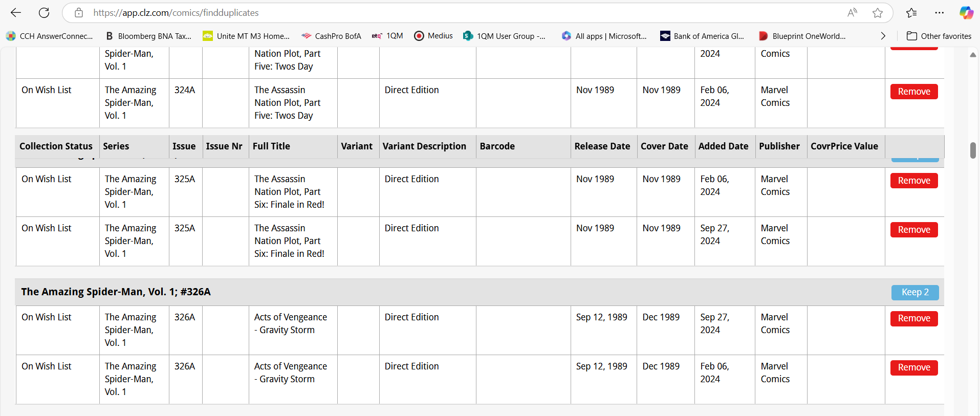Select 'Nov 1989' release date in 324A row
Screen dimensions: 980x416
coord(595,90)
